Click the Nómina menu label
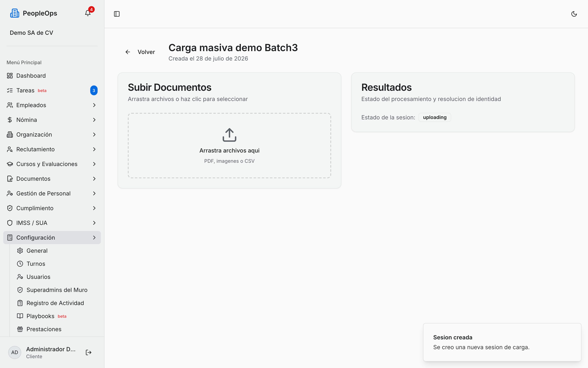This screenshot has width=588, height=368. click(27, 120)
